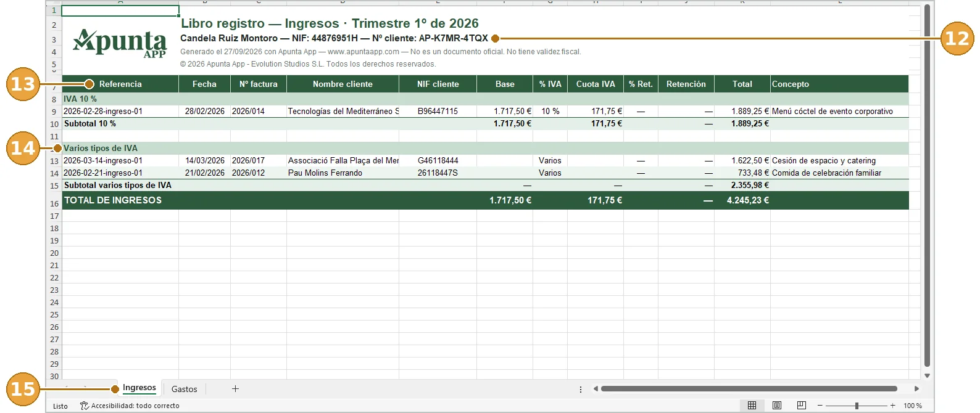980x413 pixels.
Task: Click invoice number '2026/014'
Action: tap(259, 112)
